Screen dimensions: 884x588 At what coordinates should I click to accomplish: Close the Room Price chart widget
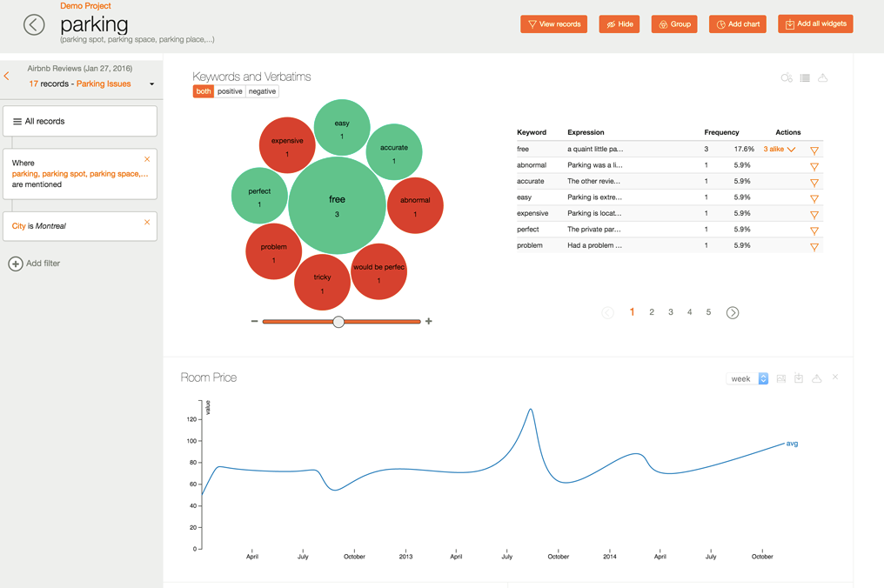[x=835, y=377]
